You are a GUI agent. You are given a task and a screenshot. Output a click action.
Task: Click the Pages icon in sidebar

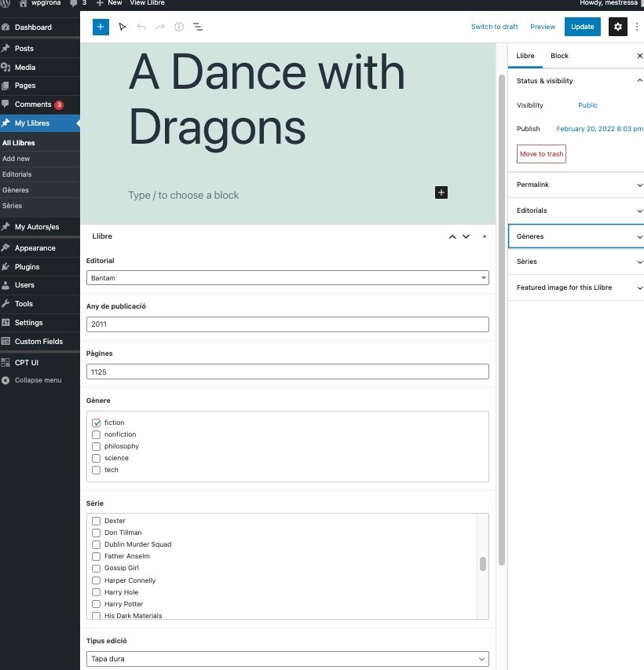pos(5,86)
